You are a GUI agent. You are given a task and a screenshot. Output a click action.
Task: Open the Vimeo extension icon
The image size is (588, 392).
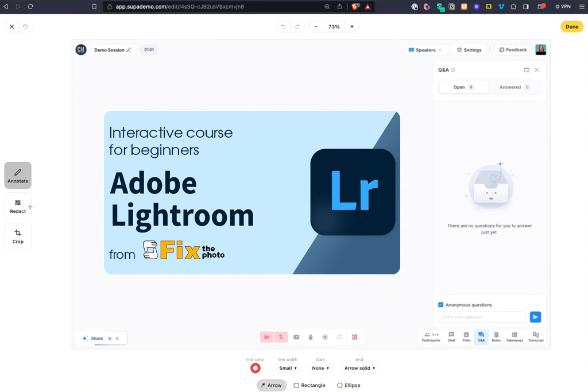501,6
